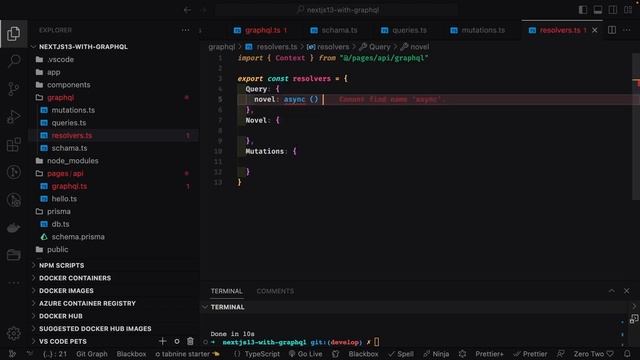Open the Extensions view
640x360 pixels.
[x=13, y=144]
